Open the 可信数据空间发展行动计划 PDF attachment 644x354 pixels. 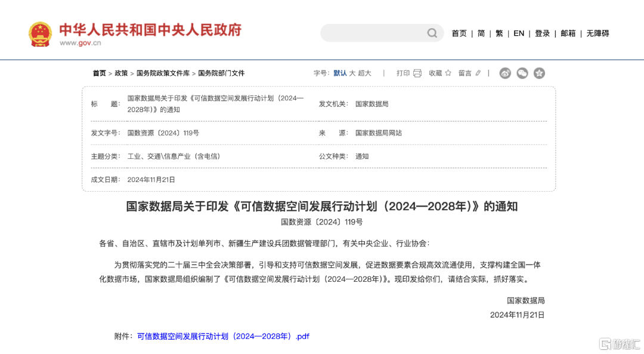(x=223, y=336)
